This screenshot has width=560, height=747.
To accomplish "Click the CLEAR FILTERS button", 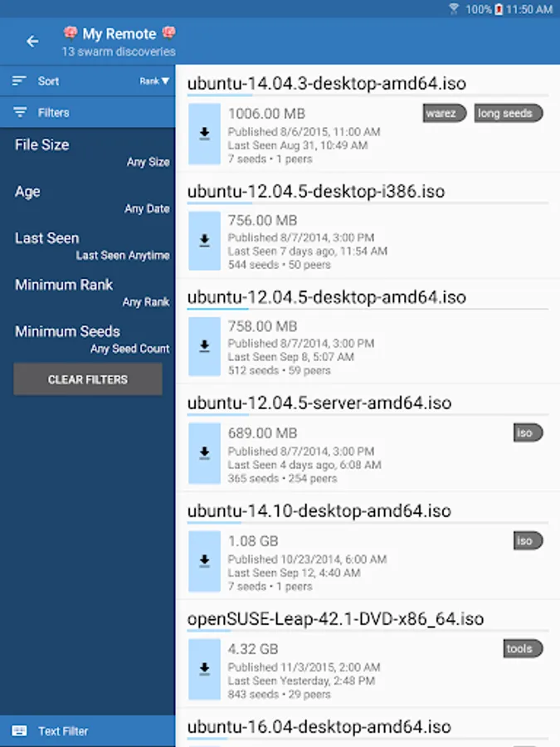I will click(88, 379).
